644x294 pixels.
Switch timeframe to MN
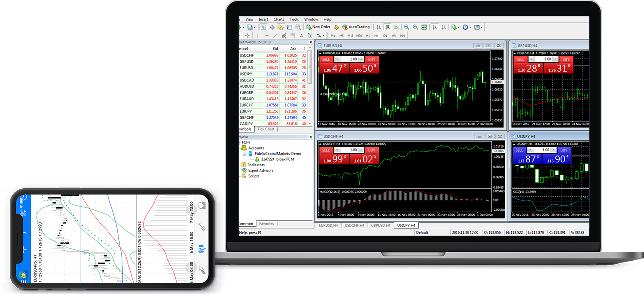point(402,36)
